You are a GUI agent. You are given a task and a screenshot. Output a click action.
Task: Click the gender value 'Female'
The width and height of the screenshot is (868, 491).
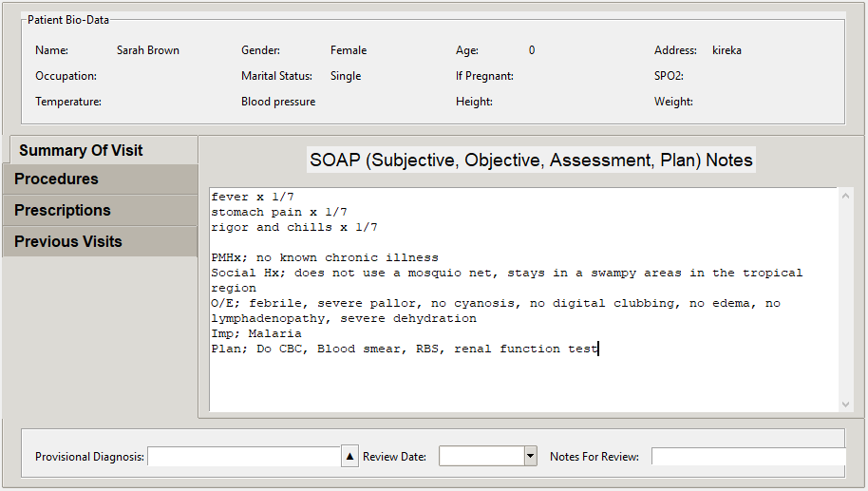tap(349, 50)
